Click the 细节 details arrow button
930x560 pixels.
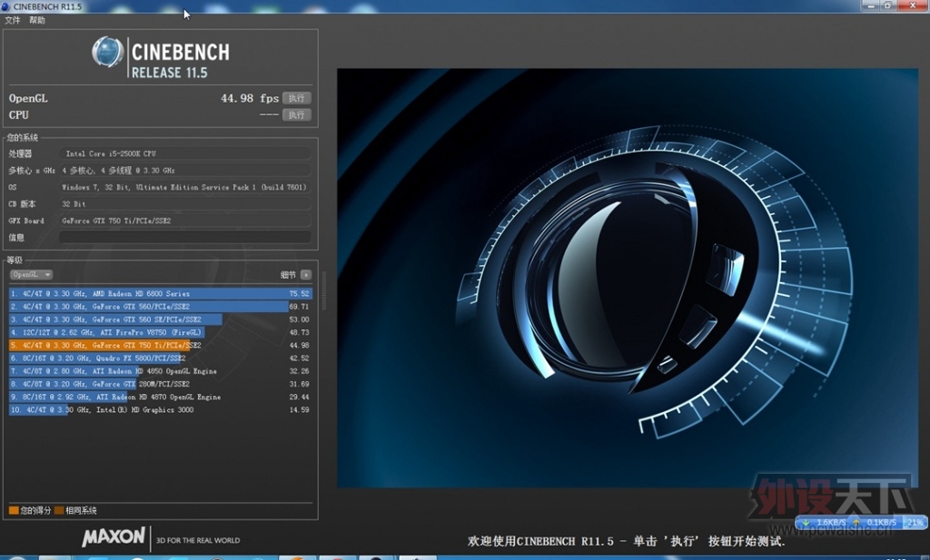tap(306, 275)
